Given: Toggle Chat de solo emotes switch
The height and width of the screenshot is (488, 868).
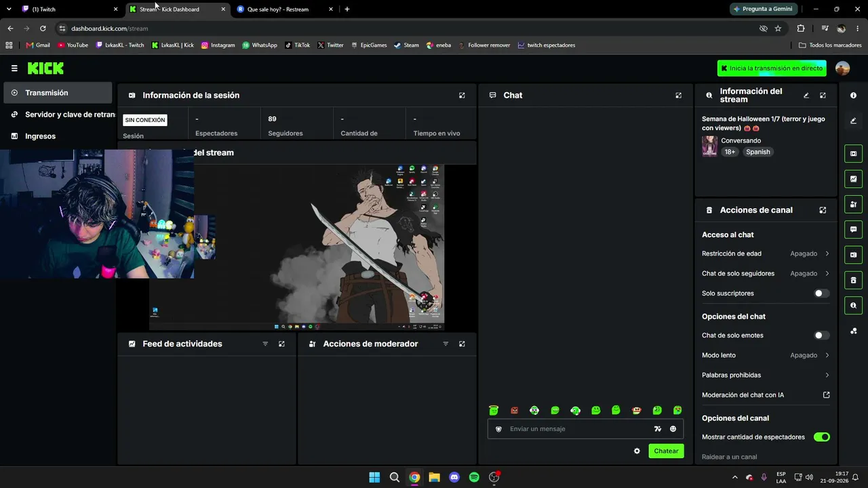Looking at the screenshot, I should [821, 335].
